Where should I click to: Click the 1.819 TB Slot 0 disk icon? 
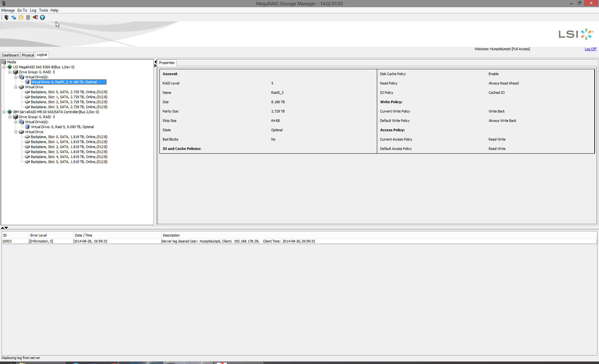(x=27, y=137)
